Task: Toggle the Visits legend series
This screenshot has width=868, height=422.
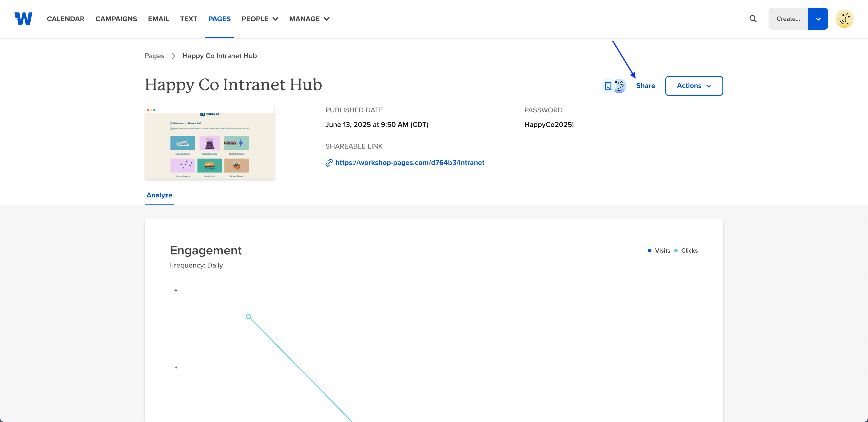Action: [x=659, y=250]
